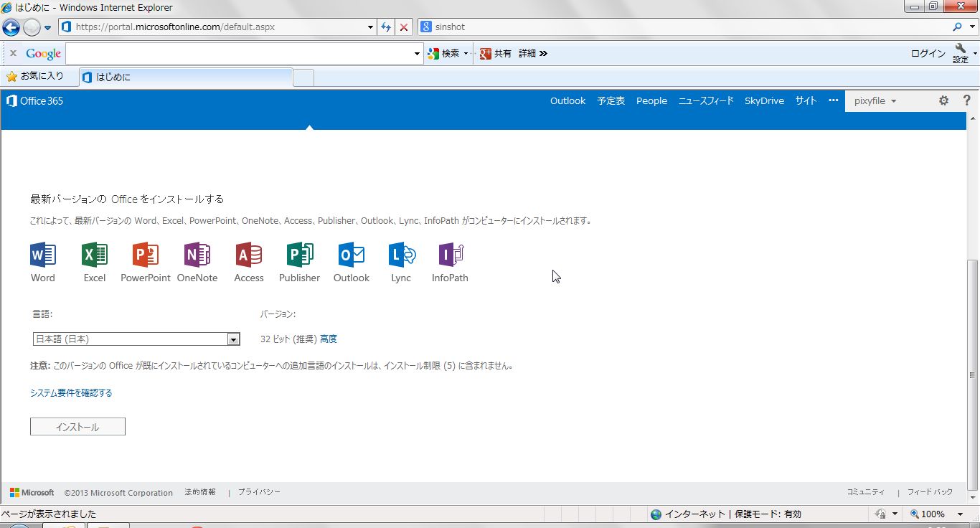Click the Google logo on the toolbar

pyautogui.click(x=44, y=54)
